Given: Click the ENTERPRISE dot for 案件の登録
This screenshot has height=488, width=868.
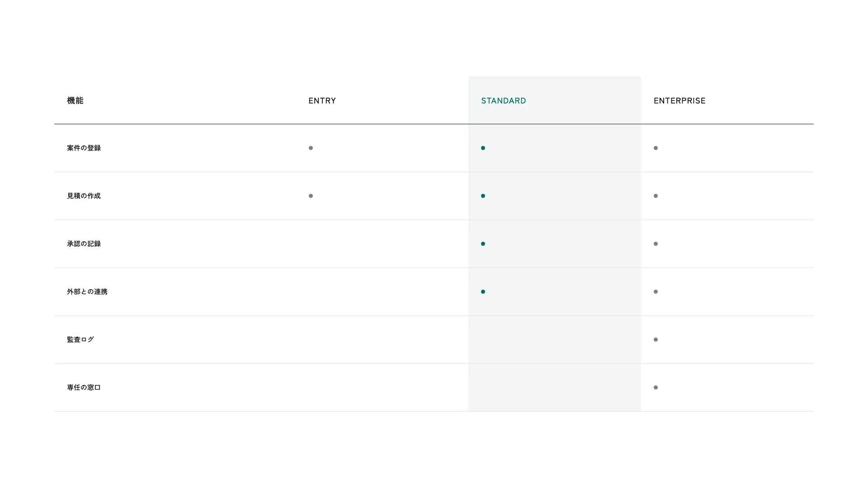Looking at the screenshot, I should (656, 148).
